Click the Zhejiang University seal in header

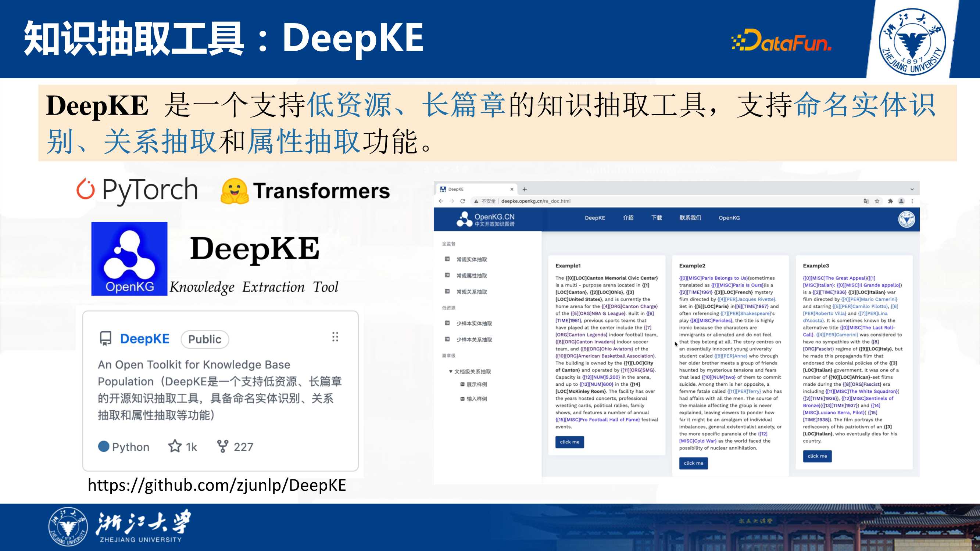(913, 42)
